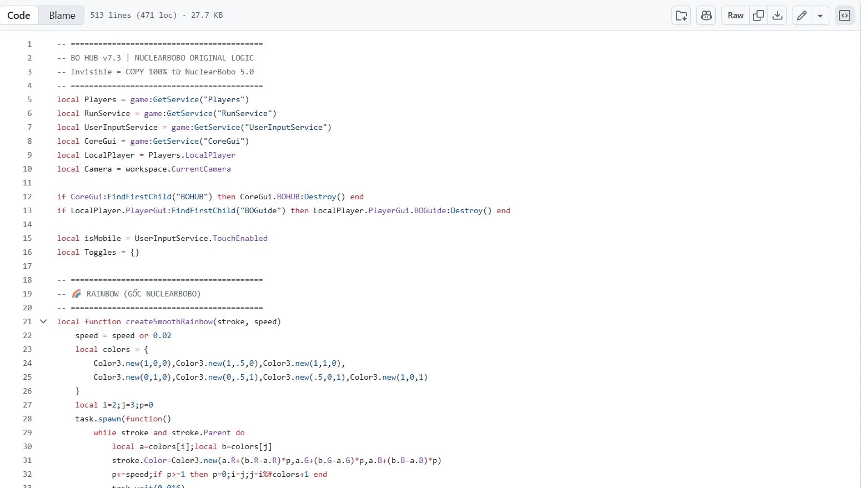Copy raw file contents icon
Screen dimensions: 868x488
point(758,16)
